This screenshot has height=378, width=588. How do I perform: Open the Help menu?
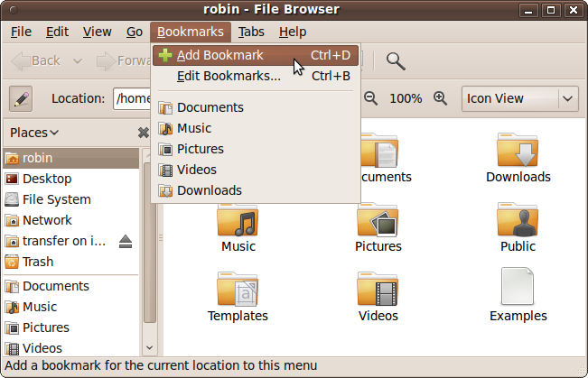tap(293, 32)
